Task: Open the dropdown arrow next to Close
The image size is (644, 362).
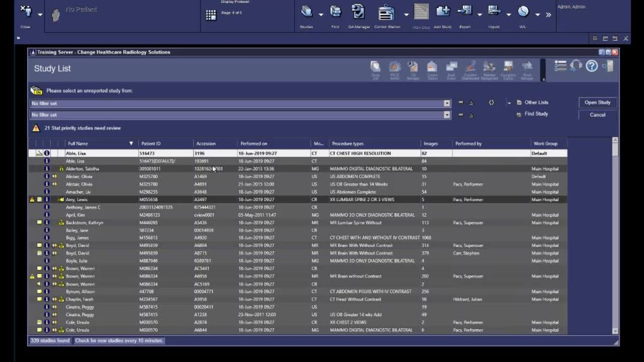Action: pos(40,15)
